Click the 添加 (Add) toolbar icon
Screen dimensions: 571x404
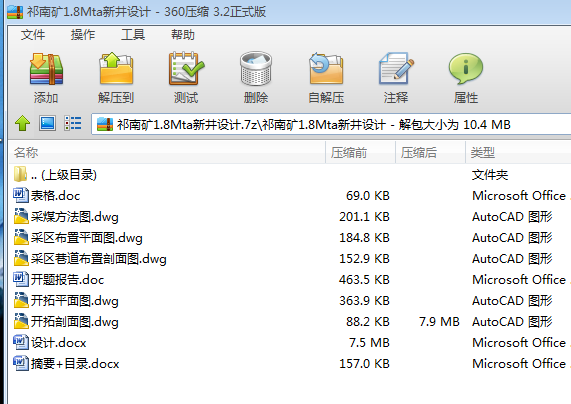pos(46,69)
